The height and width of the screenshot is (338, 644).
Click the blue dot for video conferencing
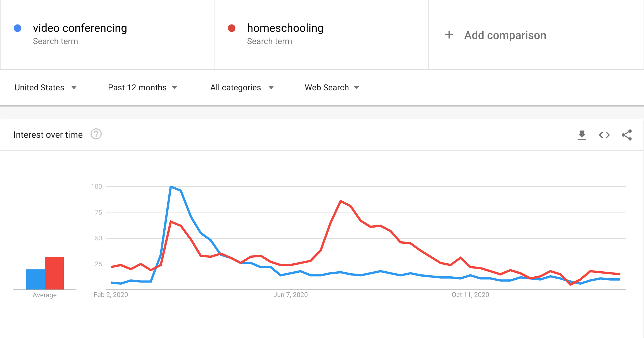click(x=18, y=28)
